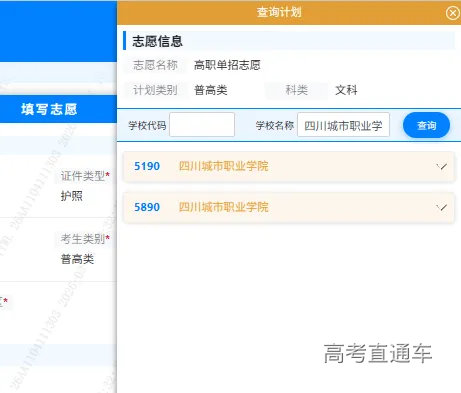The width and height of the screenshot is (461, 393).
Task: Click the 普高类 plan category value
Action: tap(211, 90)
